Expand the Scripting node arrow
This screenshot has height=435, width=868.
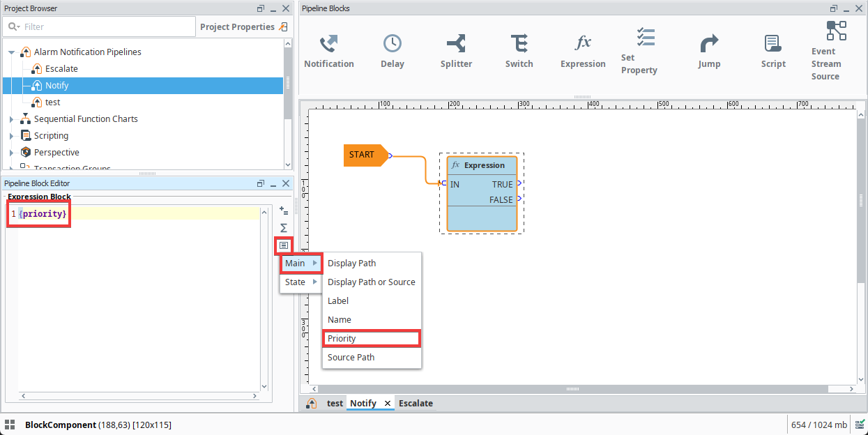click(x=11, y=136)
